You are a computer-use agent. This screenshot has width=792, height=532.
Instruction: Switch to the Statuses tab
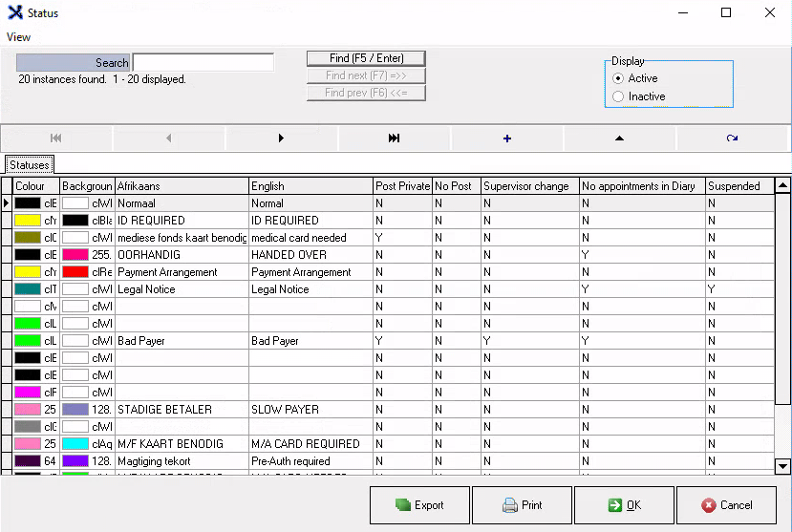point(30,165)
